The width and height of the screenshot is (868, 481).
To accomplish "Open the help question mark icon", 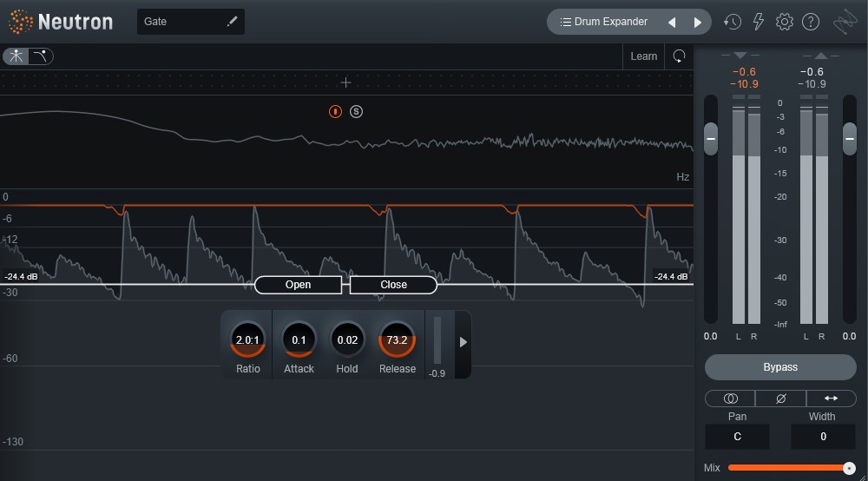I will [811, 22].
